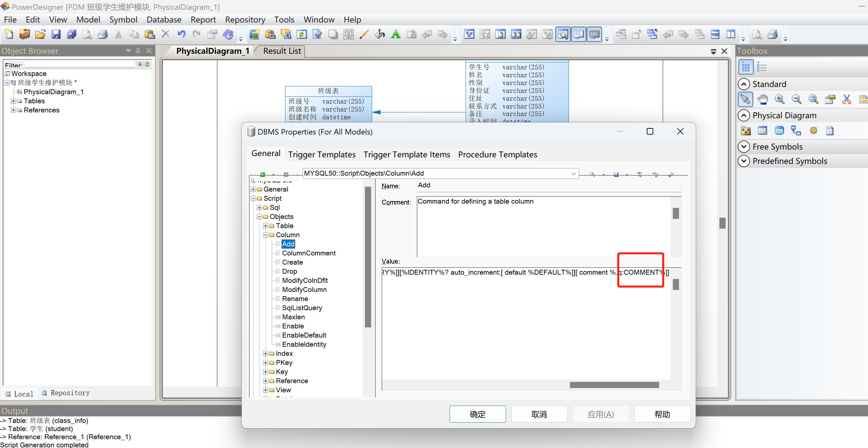Screen dimensions: 868x448
Task: Switch to Trigger Templates tab
Action: click(322, 154)
